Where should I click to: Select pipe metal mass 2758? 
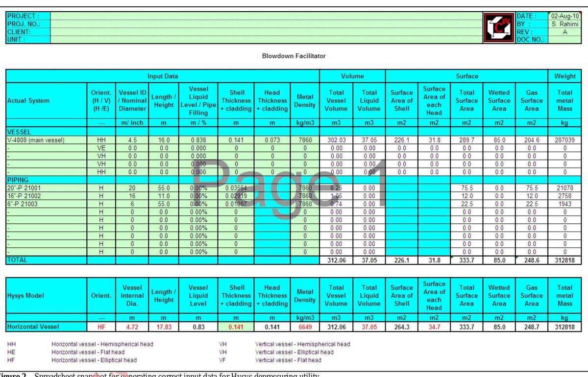pyautogui.click(x=565, y=196)
